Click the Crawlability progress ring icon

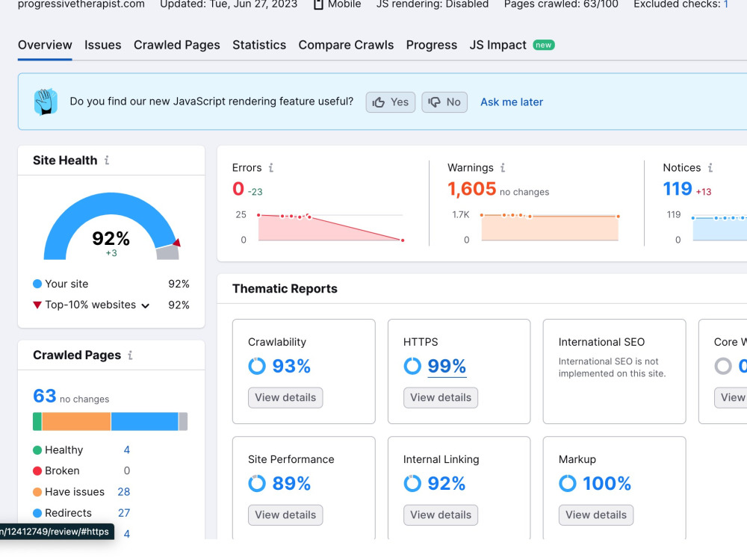(257, 366)
